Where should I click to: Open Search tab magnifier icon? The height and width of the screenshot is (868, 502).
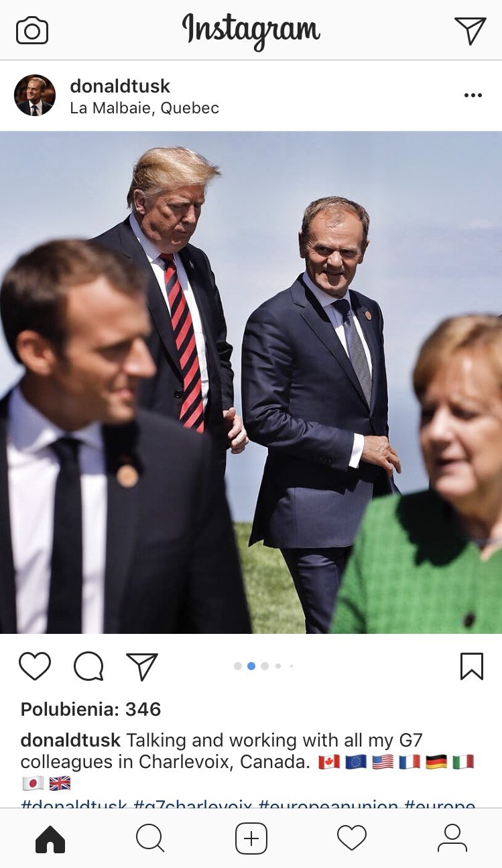(x=150, y=838)
